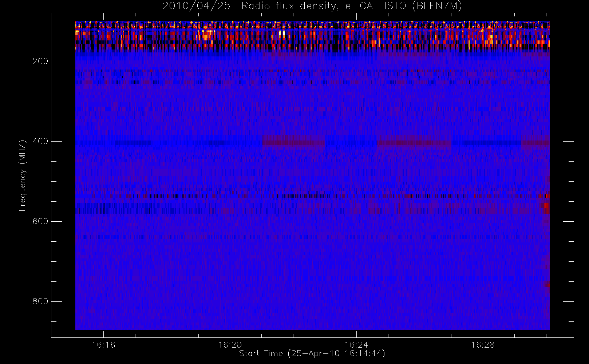
Task: Click the 16:24 time tick label
Action: point(356,345)
